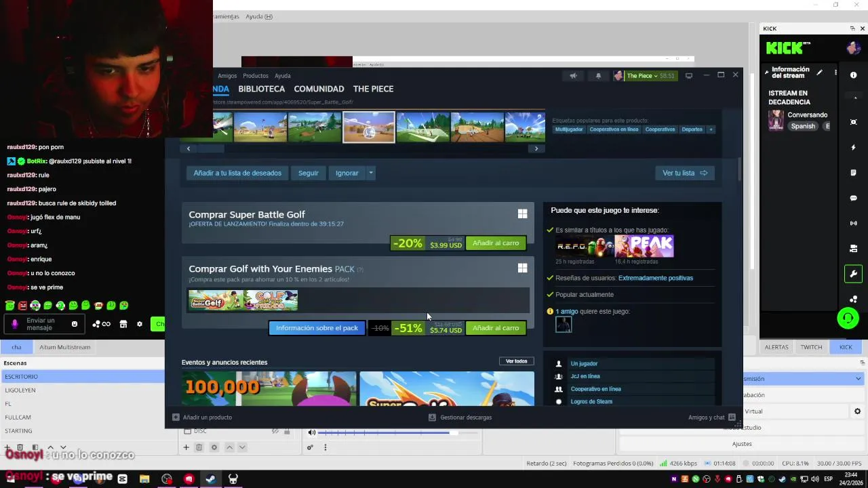The height and width of the screenshot is (488, 868).
Task: Open the Kick lightning bolt quick actions icon
Action: click(x=853, y=147)
